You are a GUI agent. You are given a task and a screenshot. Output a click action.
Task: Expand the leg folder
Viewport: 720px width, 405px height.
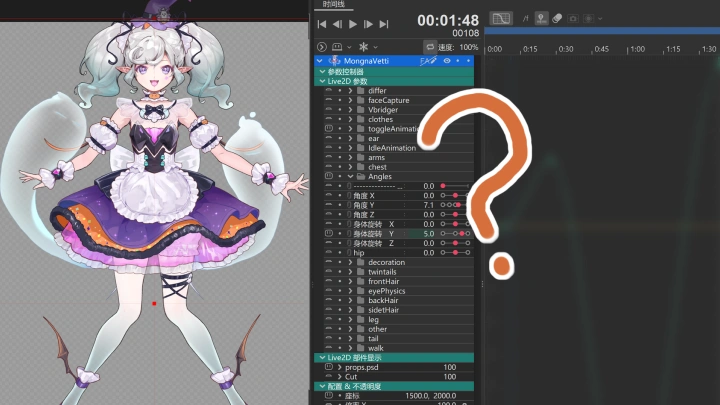pos(350,320)
